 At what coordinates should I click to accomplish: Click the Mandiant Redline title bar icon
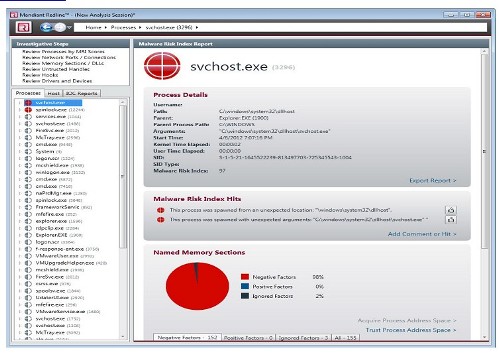click(14, 15)
